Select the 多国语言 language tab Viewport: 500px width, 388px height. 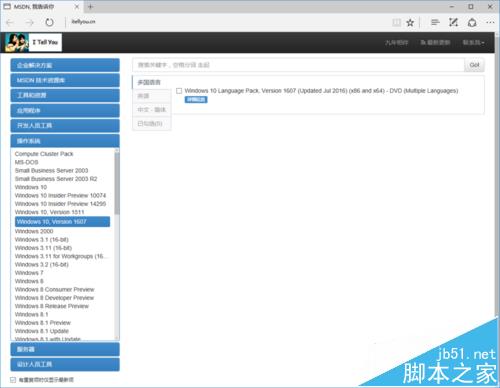click(x=152, y=82)
